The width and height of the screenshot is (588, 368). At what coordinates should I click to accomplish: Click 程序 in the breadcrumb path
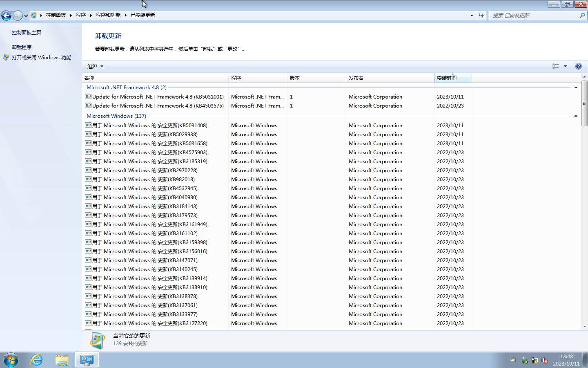pyautogui.click(x=81, y=15)
